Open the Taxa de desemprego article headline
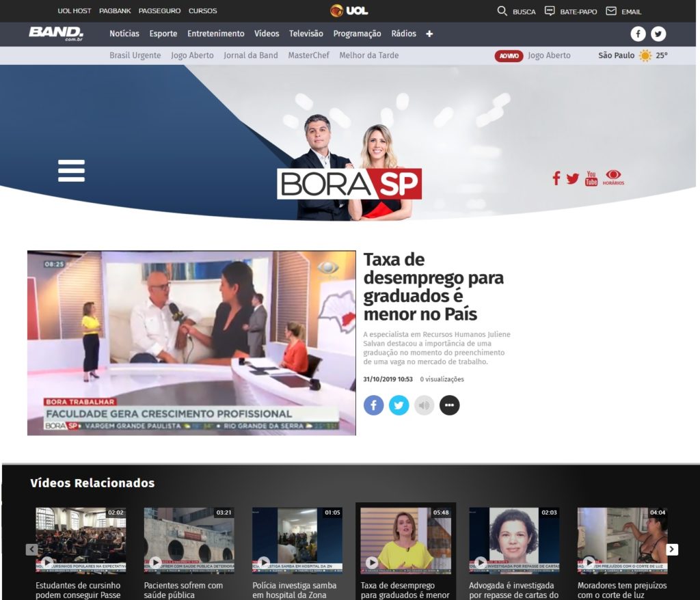Screen dimensions: 700x600 click(x=433, y=286)
